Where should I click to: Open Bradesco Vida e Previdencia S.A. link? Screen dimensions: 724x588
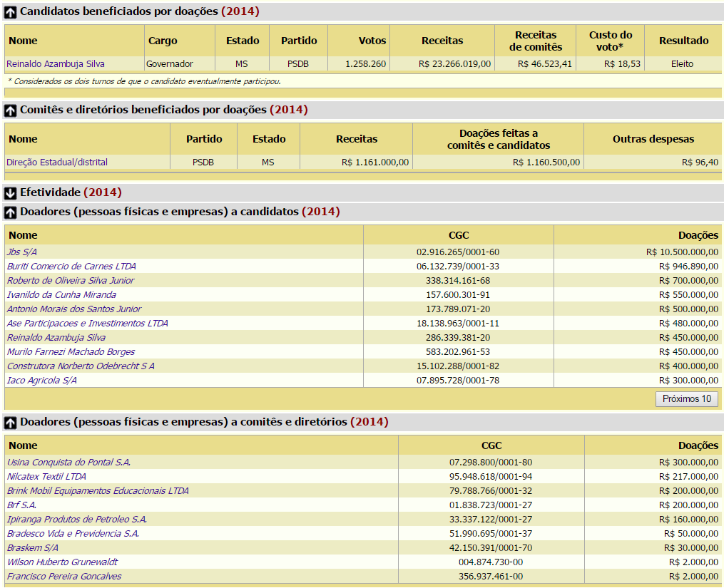click(x=73, y=534)
